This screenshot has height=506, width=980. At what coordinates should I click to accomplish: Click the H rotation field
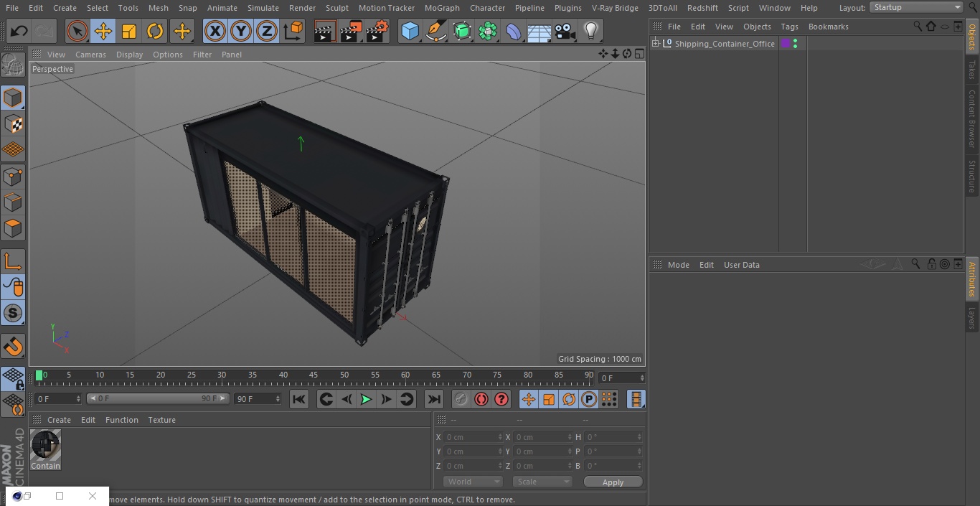tap(614, 437)
